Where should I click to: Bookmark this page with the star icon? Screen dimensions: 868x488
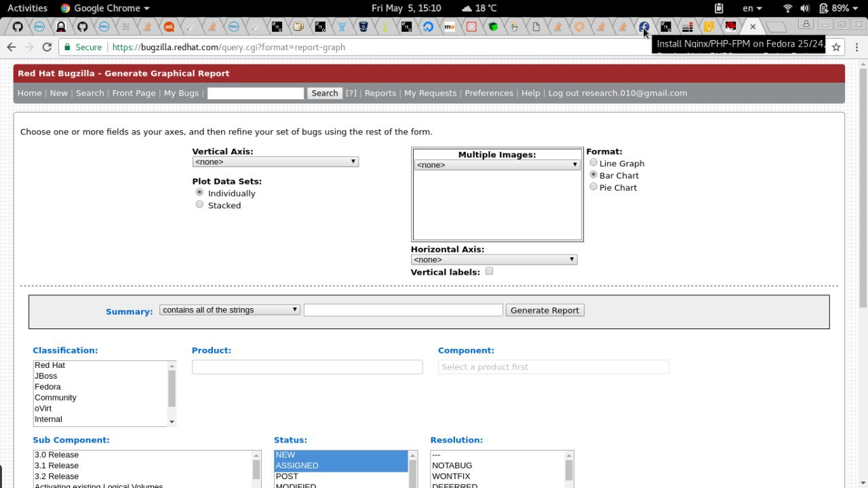(836, 47)
